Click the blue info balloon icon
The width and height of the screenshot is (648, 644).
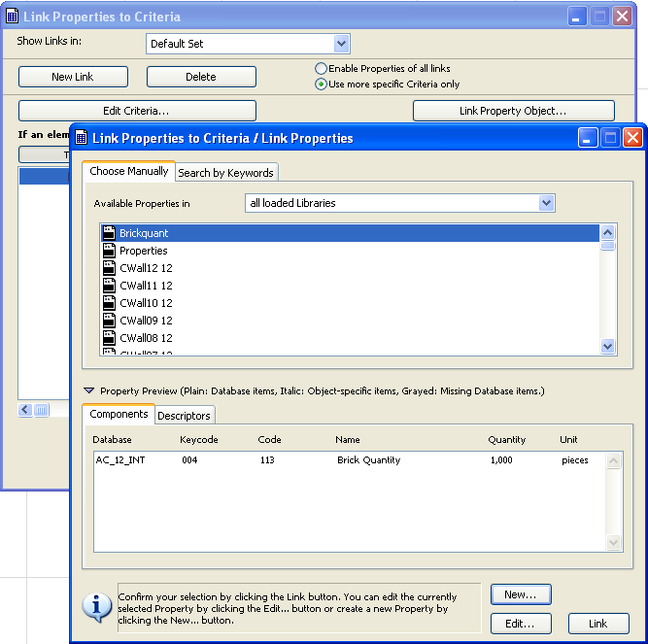tap(97, 607)
